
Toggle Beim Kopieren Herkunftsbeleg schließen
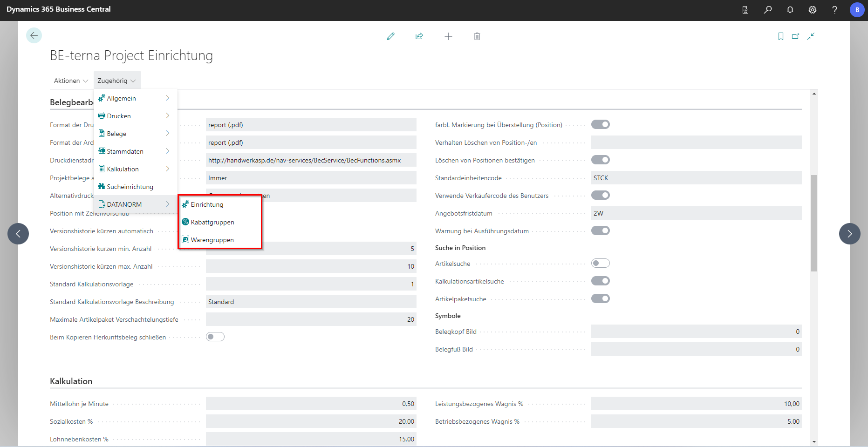click(215, 337)
